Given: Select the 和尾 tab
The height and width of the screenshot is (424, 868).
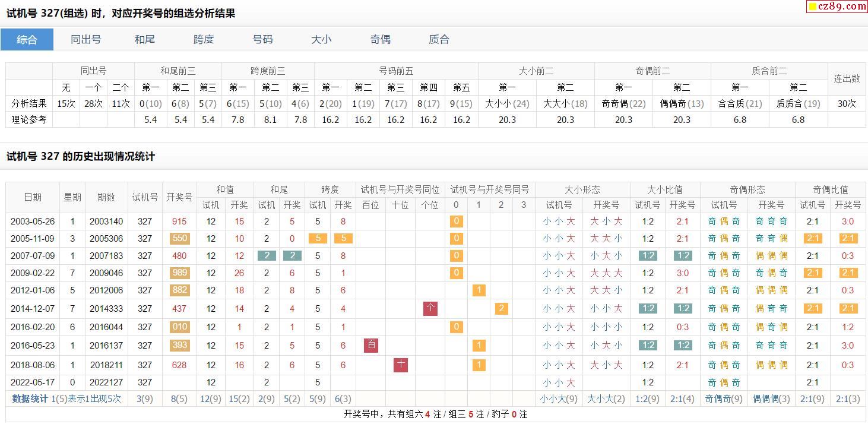Looking at the screenshot, I should tap(144, 40).
